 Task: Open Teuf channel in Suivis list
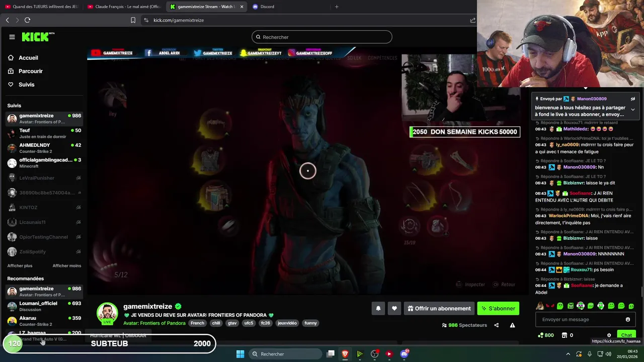point(44,133)
